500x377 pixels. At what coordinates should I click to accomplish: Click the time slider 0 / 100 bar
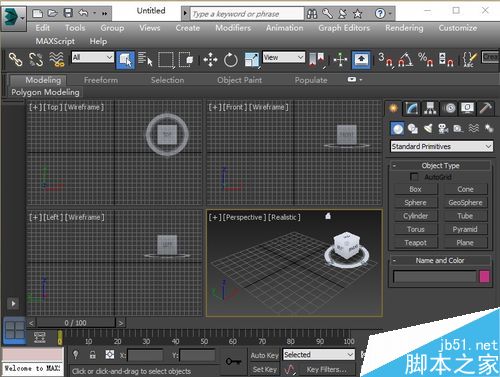tap(76, 323)
